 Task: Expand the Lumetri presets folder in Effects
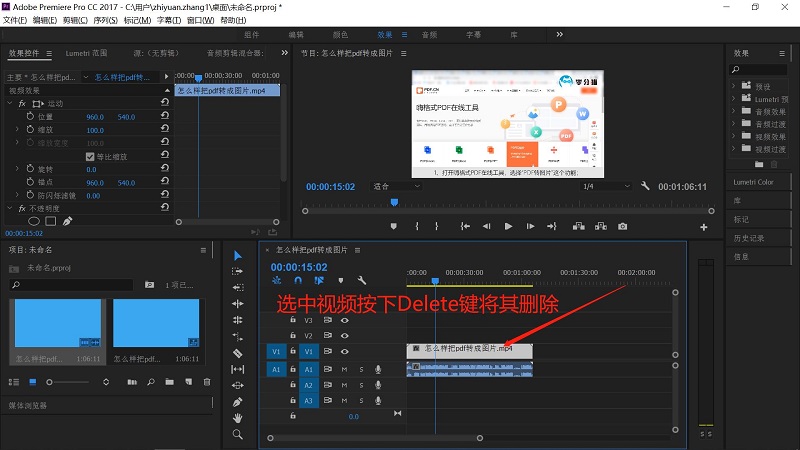pos(733,98)
